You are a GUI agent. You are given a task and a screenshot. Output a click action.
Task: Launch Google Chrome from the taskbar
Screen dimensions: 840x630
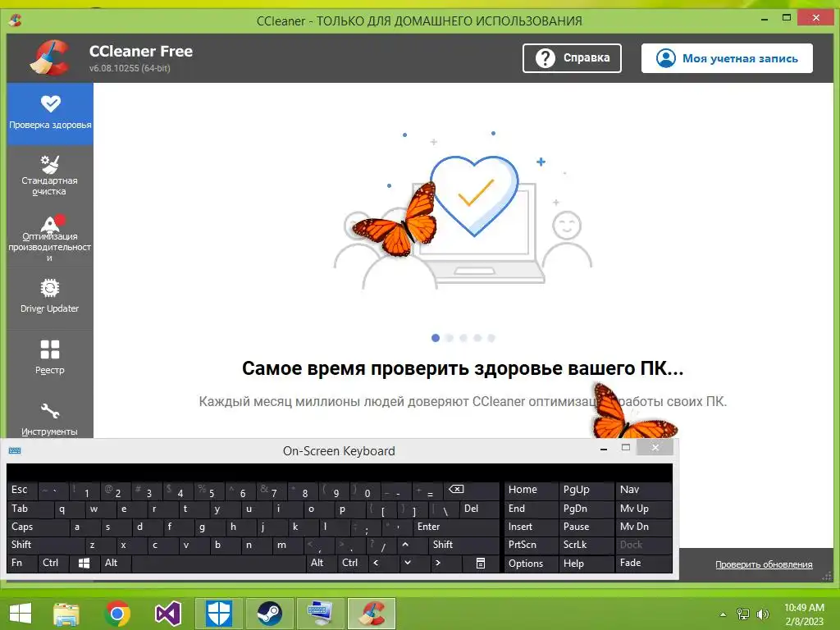click(x=117, y=614)
